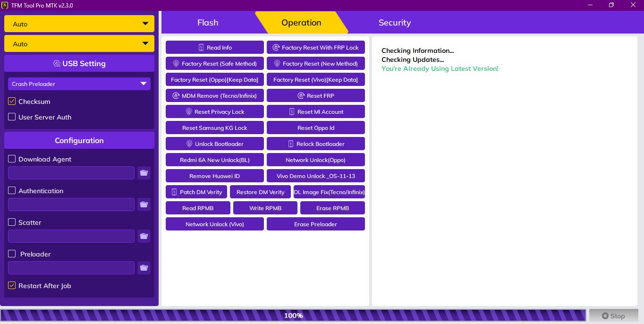Click the Write RPMB button
Screen dimensions: 644x324
pyautogui.click(x=265, y=208)
